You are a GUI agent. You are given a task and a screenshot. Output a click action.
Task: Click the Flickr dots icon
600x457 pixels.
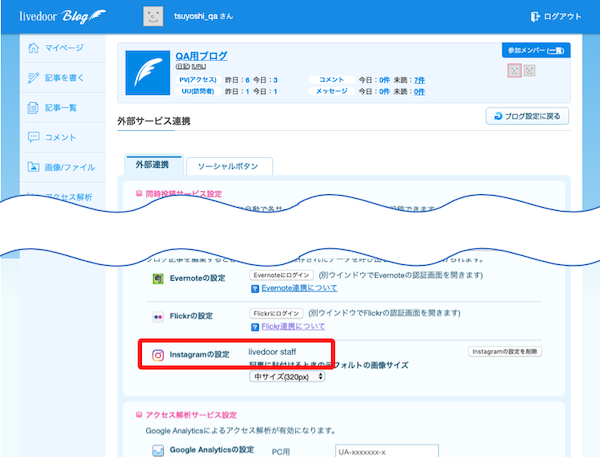pyautogui.click(x=158, y=317)
